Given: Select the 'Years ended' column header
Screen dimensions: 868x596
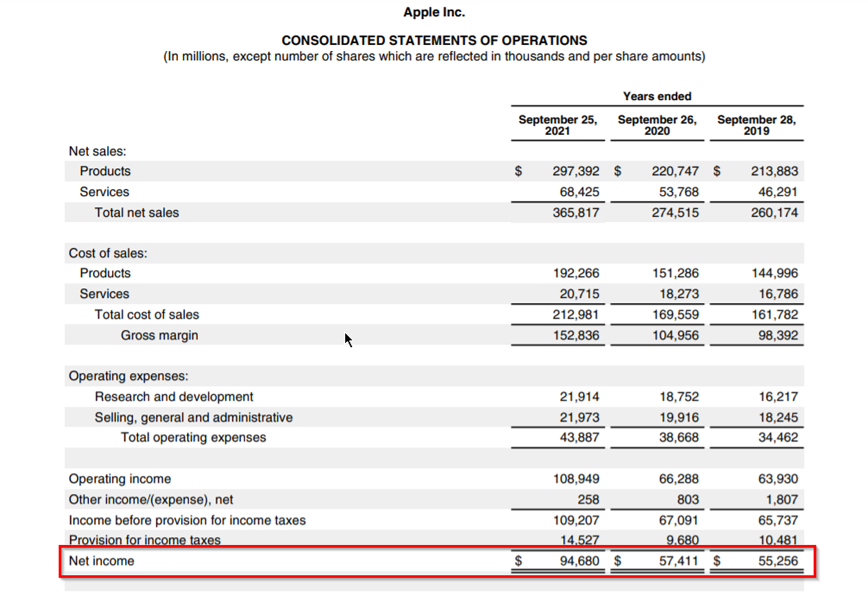Looking at the screenshot, I should tap(657, 96).
